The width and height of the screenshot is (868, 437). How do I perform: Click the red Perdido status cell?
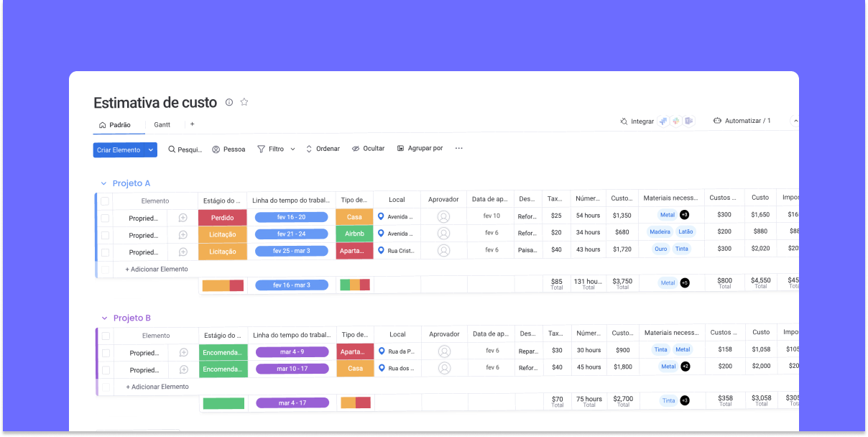click(222, 217)
